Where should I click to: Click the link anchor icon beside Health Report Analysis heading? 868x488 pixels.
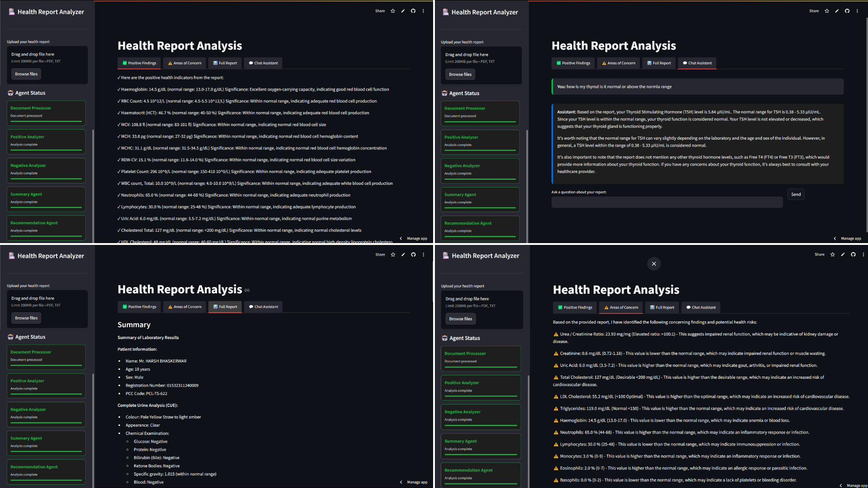(247, 290)
